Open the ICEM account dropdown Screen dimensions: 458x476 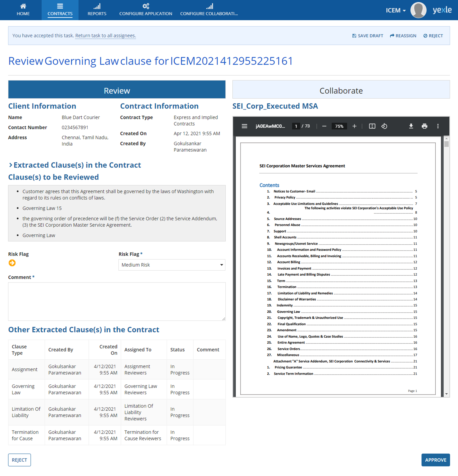coord(396,10)
